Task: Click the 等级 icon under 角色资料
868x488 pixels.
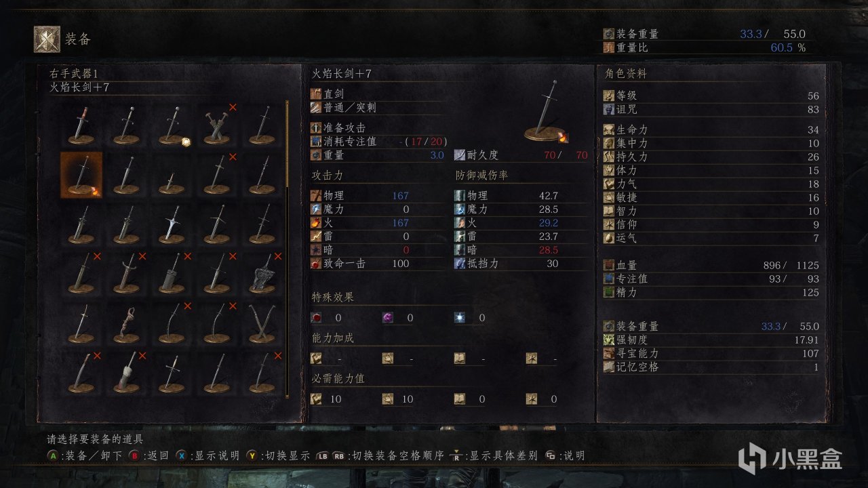Action: (608, 96)
